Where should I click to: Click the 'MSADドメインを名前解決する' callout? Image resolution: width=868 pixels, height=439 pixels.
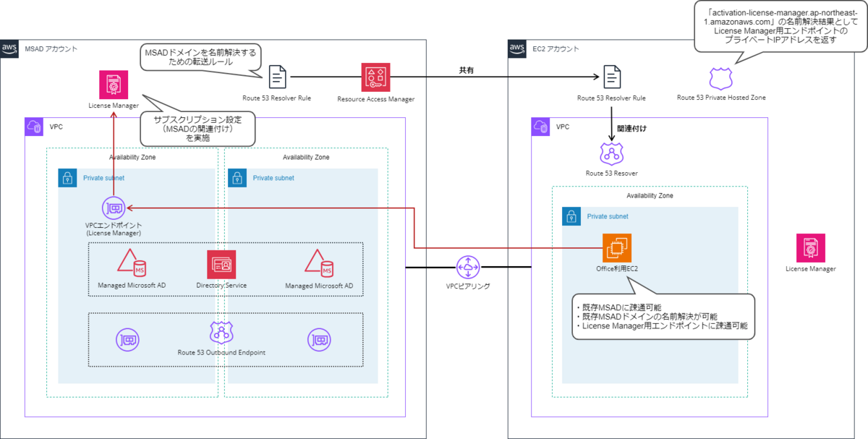click(200, 59)
